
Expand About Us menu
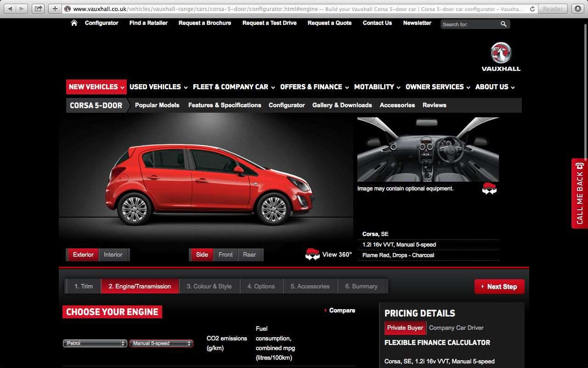[495, 87]
